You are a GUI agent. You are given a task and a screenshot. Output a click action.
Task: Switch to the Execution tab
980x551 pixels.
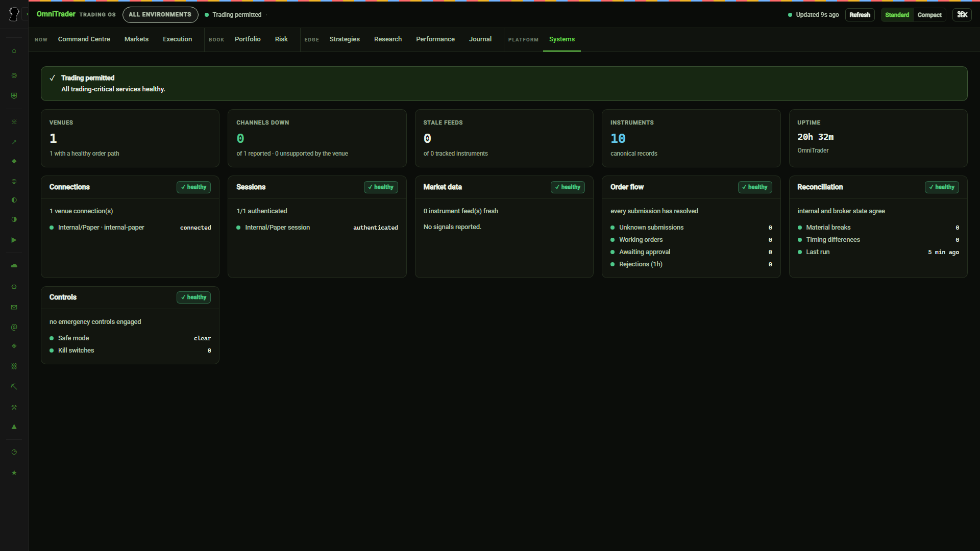point(177,39)
